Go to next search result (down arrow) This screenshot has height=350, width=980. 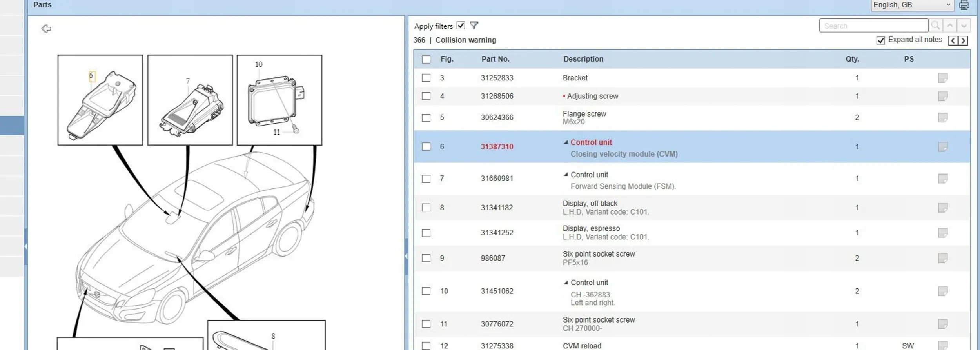pyautogui.click(x=964, y=26)
